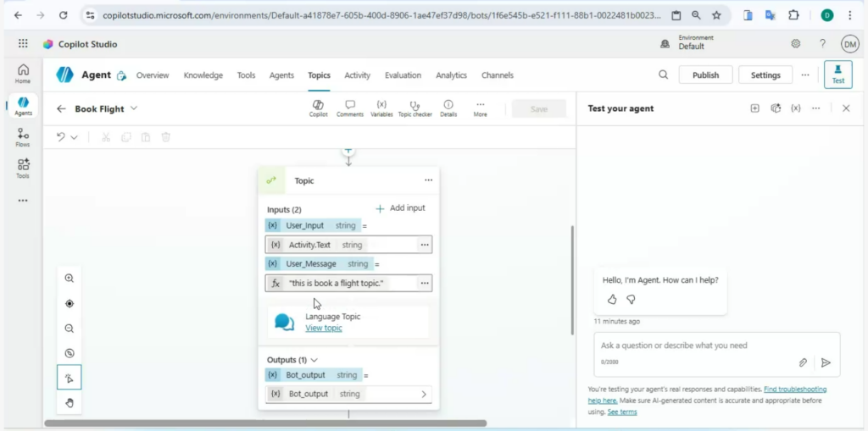The width and height of the screenshot is (868, 431).
Task: Expand the Book Flight topic dropdown
Action: point(134,108)
